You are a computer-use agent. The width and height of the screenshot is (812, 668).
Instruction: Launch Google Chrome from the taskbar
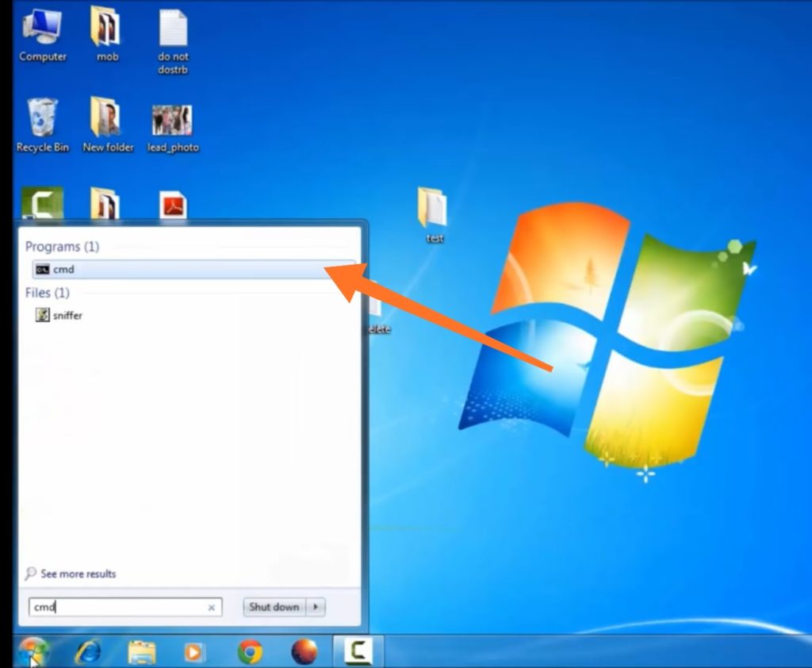[250, 651]
